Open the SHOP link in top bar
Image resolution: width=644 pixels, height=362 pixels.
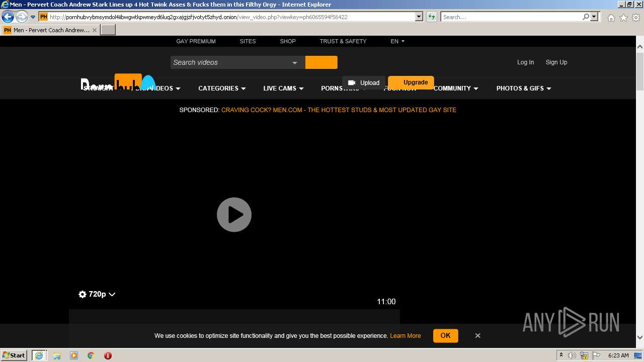[288, 41]
